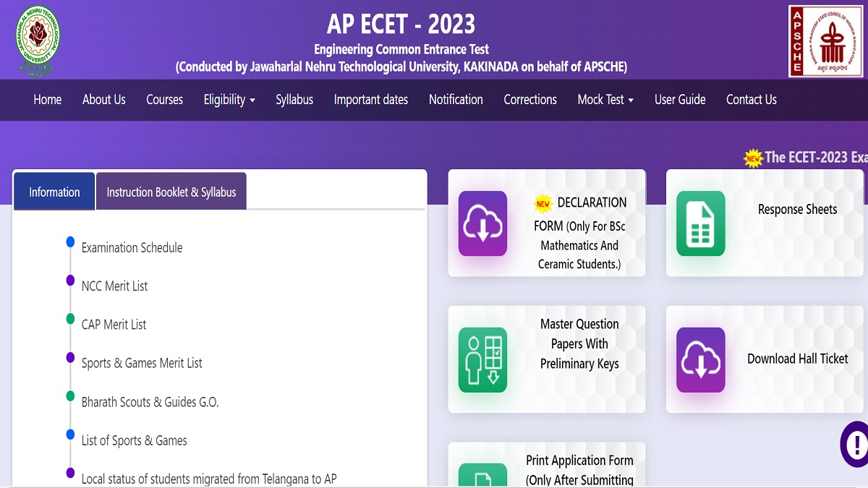This screenshot has height=488, width=868.
Task: Click the purple cloud icon for Download Hall Ticket
Action: (x=700, y=360)
